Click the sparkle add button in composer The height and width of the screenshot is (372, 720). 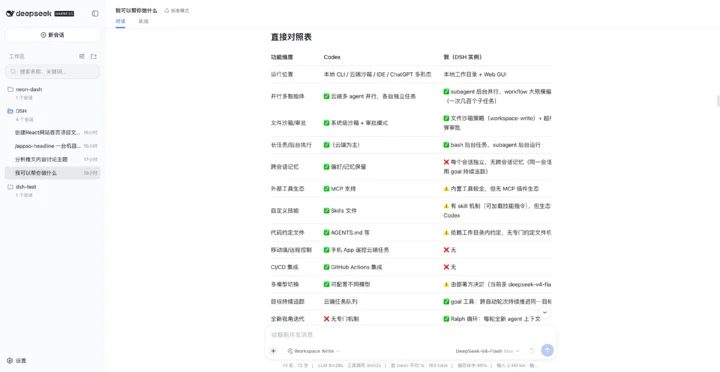click(274, 351)
